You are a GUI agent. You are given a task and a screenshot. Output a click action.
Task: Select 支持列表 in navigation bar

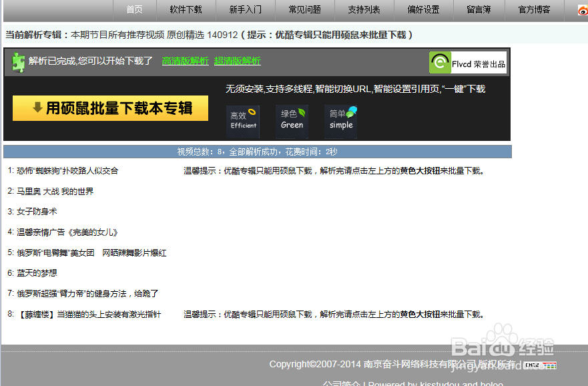pos(364,10)
